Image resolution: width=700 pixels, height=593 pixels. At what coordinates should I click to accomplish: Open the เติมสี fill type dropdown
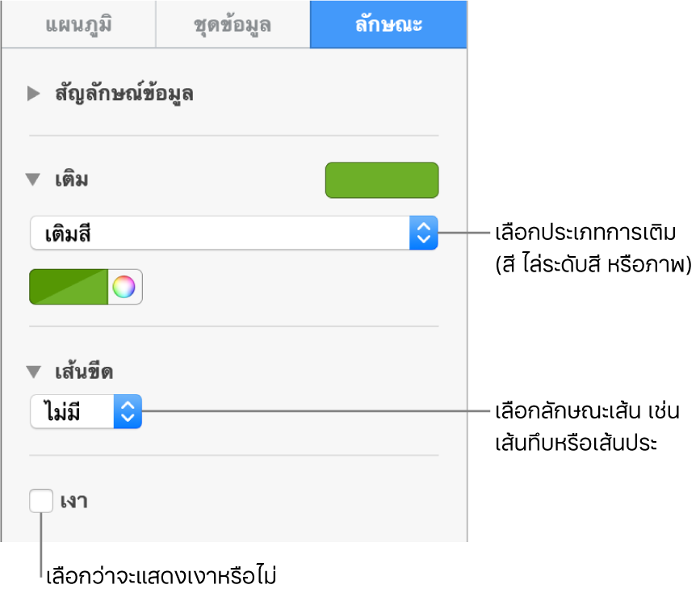pos(220,233)
